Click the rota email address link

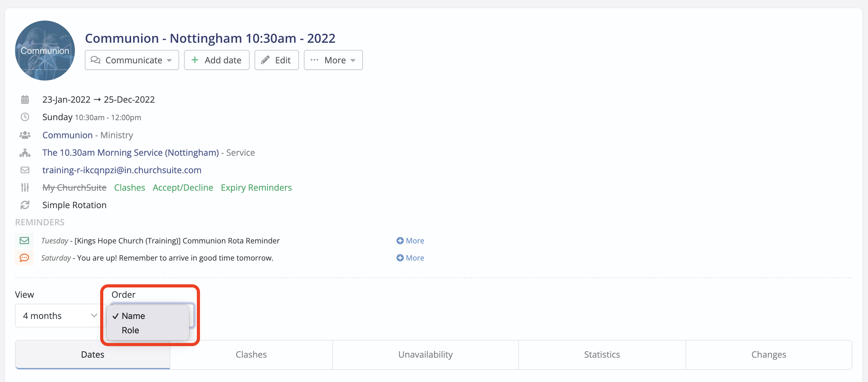[122, 170]
